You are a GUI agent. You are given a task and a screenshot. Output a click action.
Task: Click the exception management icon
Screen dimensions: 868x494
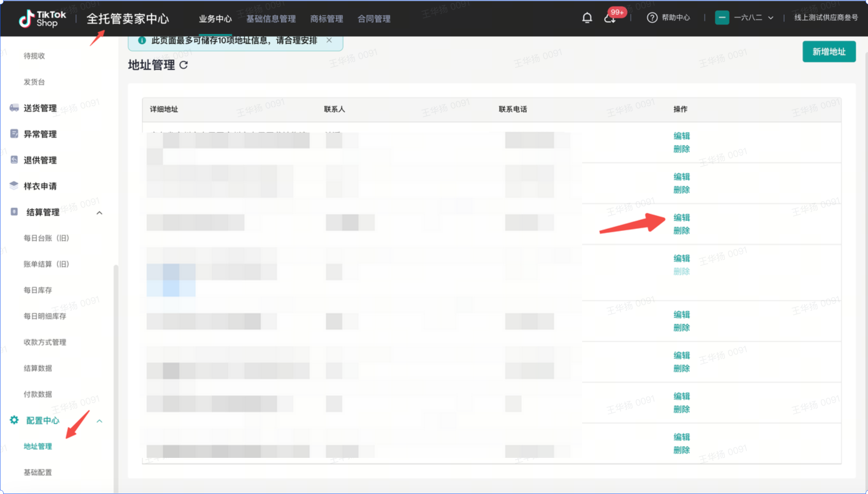pyautogui.click(x=14, y=134)
